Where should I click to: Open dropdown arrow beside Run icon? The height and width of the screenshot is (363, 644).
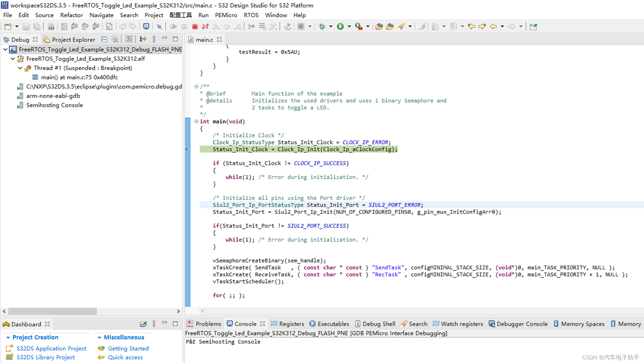point(349,27)
